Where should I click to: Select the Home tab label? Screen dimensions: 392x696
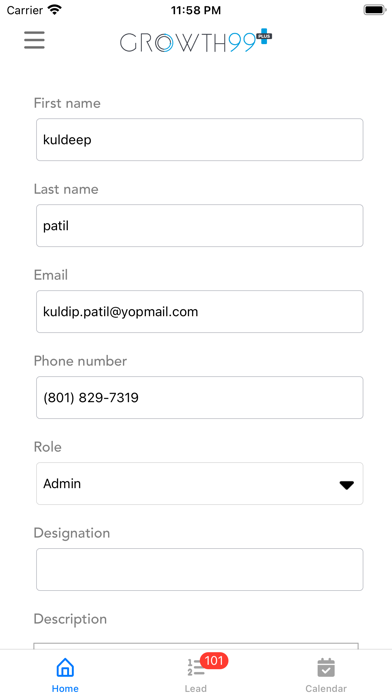point(65,689)
